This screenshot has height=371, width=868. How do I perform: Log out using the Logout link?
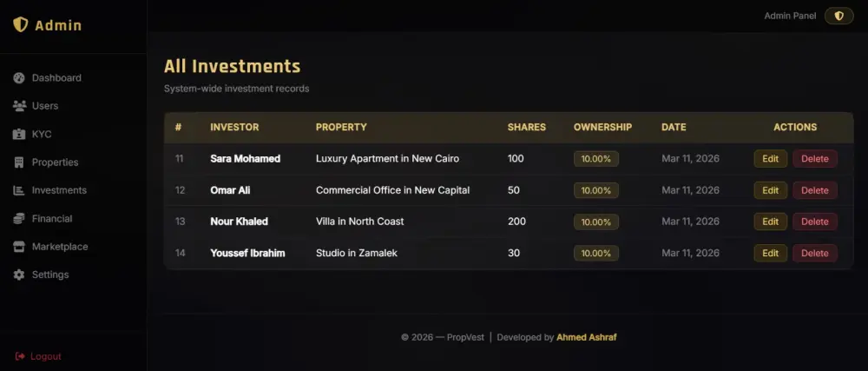(45, 356)
